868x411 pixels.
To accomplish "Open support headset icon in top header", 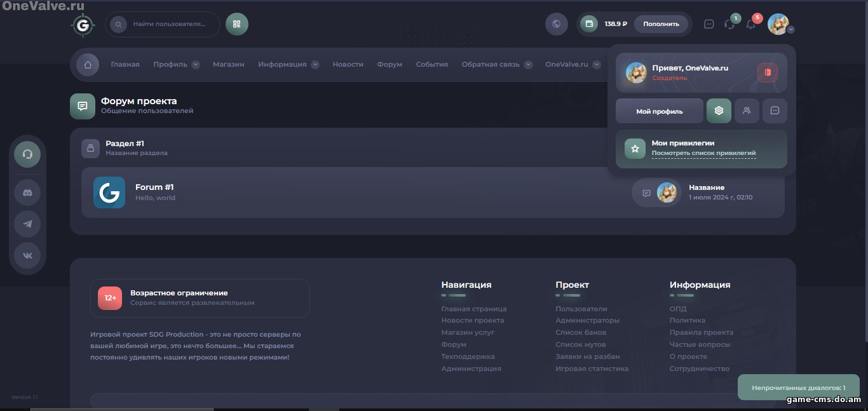I will [x=729, y=25].
